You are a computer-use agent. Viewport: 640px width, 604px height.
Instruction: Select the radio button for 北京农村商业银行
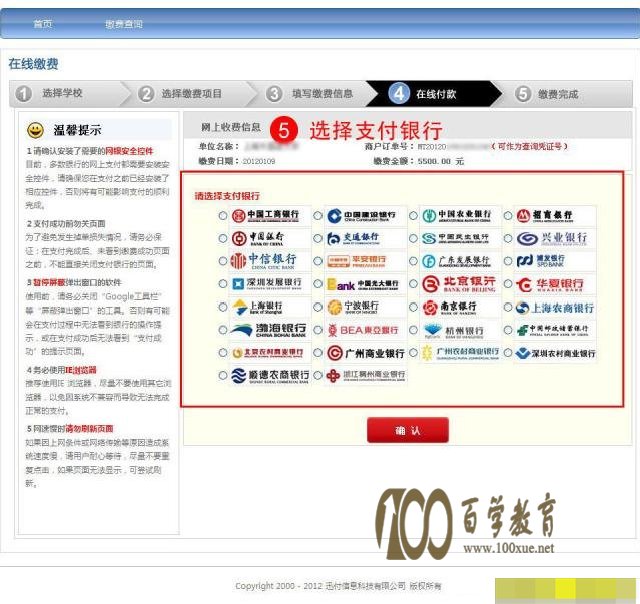point(223,353)
